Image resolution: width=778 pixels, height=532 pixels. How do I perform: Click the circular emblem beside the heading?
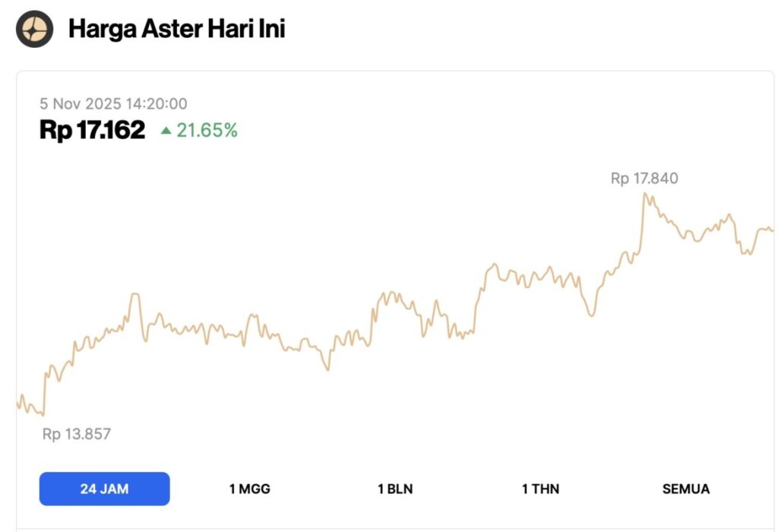pyautogui.click(x=33, y=28)
